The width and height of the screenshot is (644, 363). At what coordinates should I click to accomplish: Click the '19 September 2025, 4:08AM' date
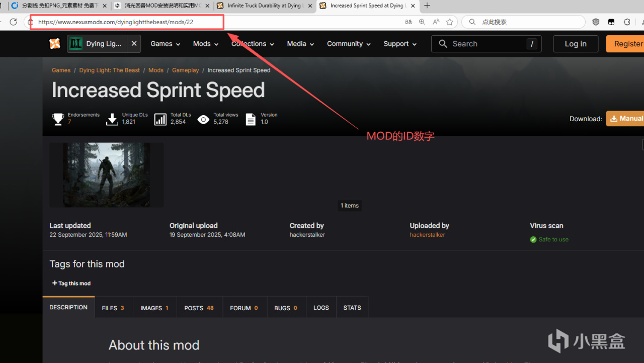point(207,235)
